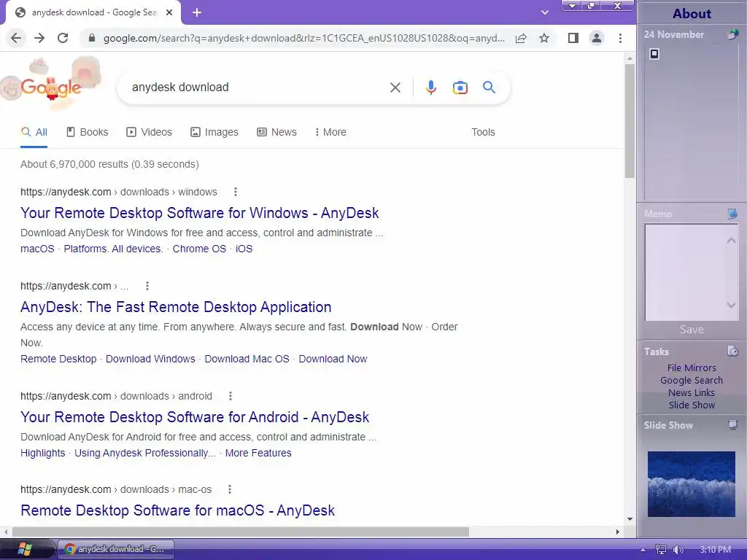Switch to the Images tab
Image resolution: width=747 pixels, height=560 pixels.
[214, 132]
